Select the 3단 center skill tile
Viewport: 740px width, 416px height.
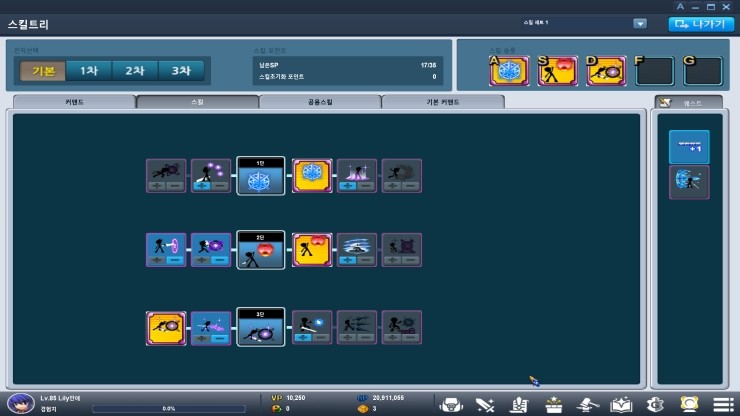pyautogui.click(x=261, y=327)
